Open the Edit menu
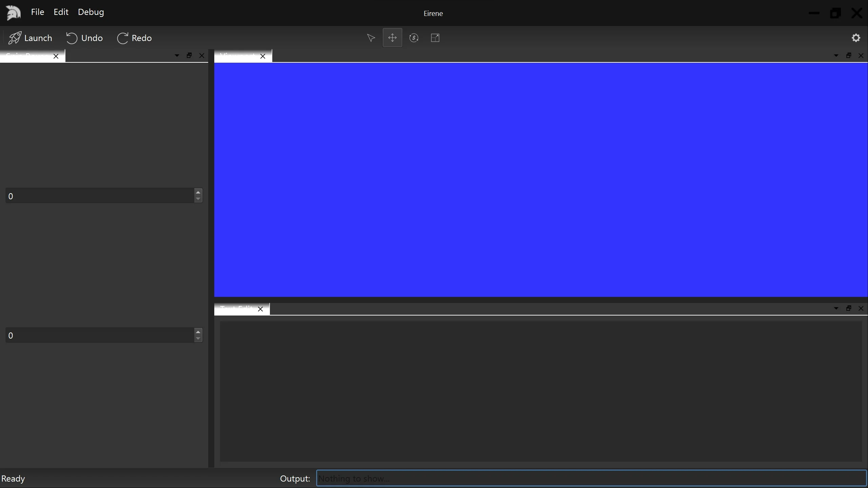 (61, 12)
